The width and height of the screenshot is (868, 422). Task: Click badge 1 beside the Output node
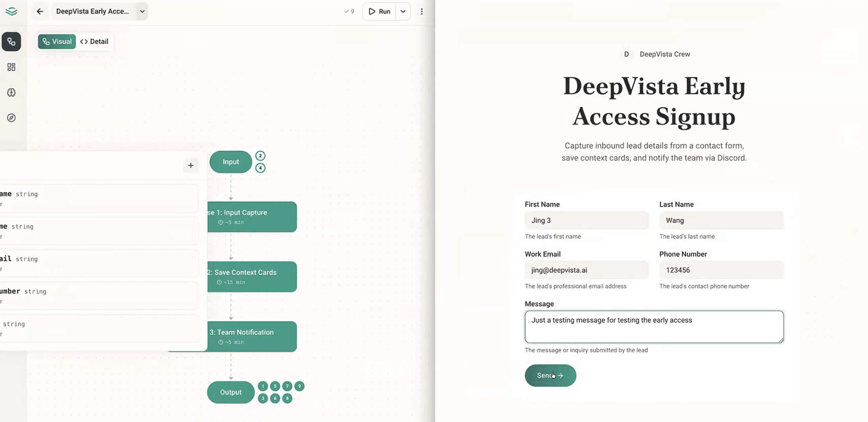(263, 386)
